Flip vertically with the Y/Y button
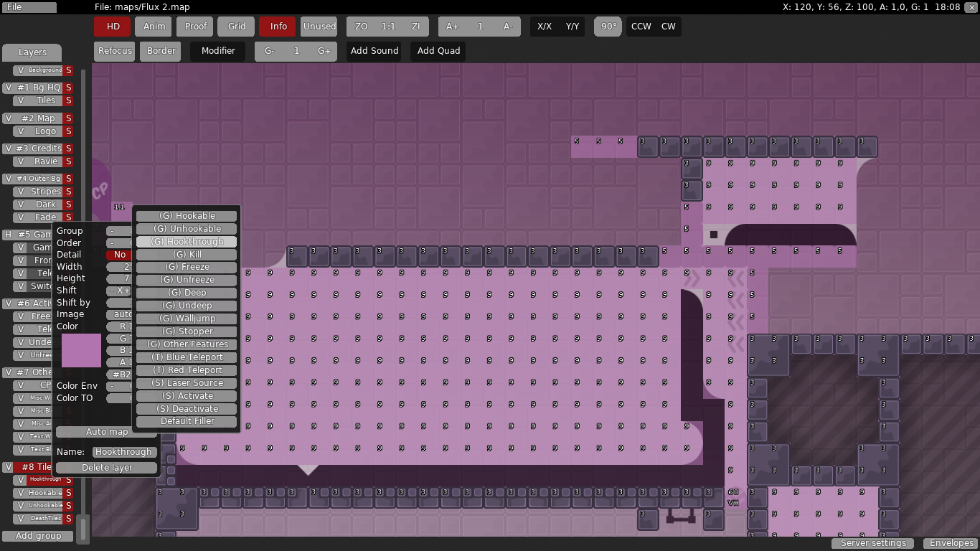Viewport: 980px width, 551px height. coord(572,27)
